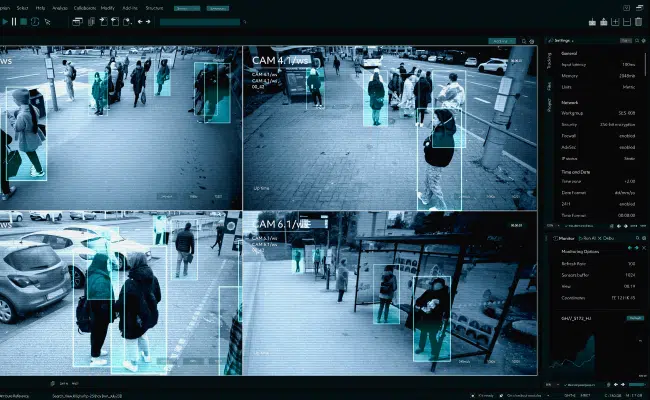Click the export page icon
The width and height of the screenshot is (650, 400).
115,22
